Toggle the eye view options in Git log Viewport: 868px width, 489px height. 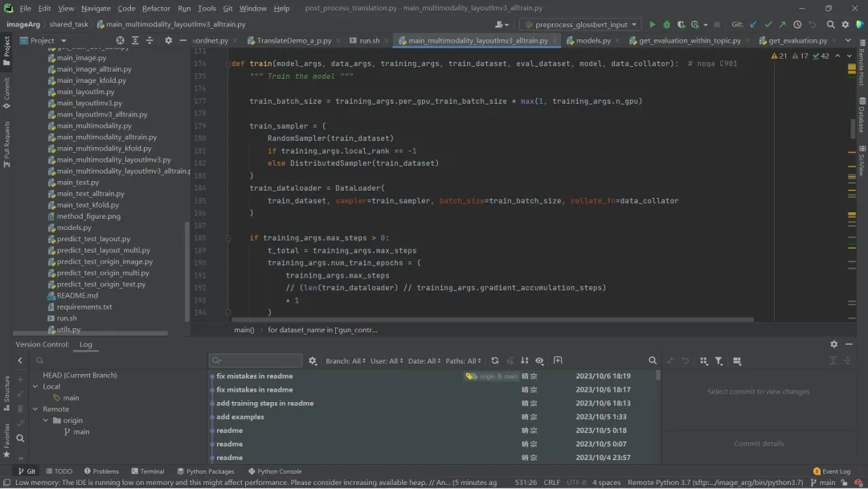coord(539,361)
